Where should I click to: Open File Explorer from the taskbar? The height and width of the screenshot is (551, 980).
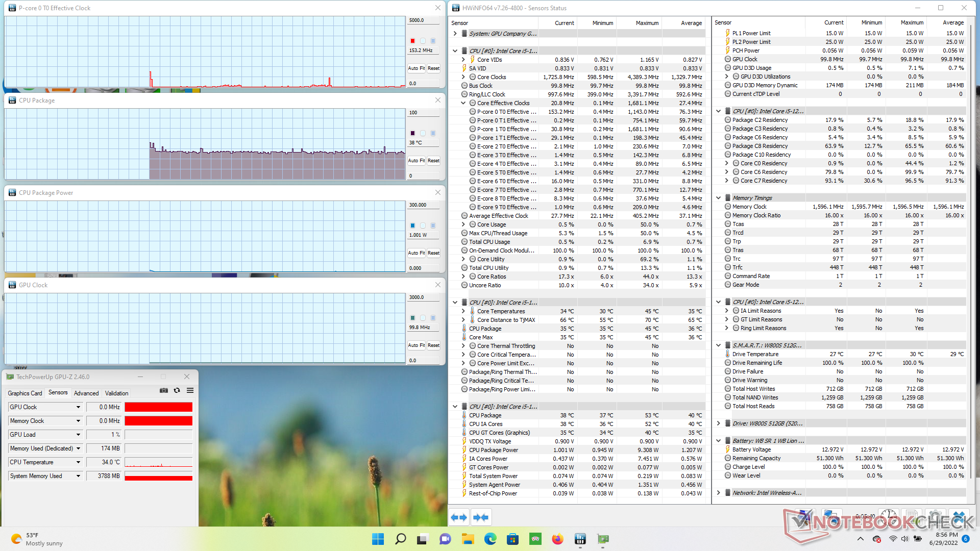(x=468, y=539)
